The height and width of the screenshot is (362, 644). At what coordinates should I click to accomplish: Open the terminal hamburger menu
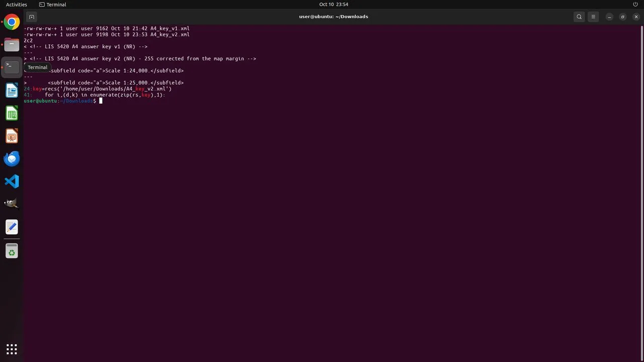coord(593,17)
